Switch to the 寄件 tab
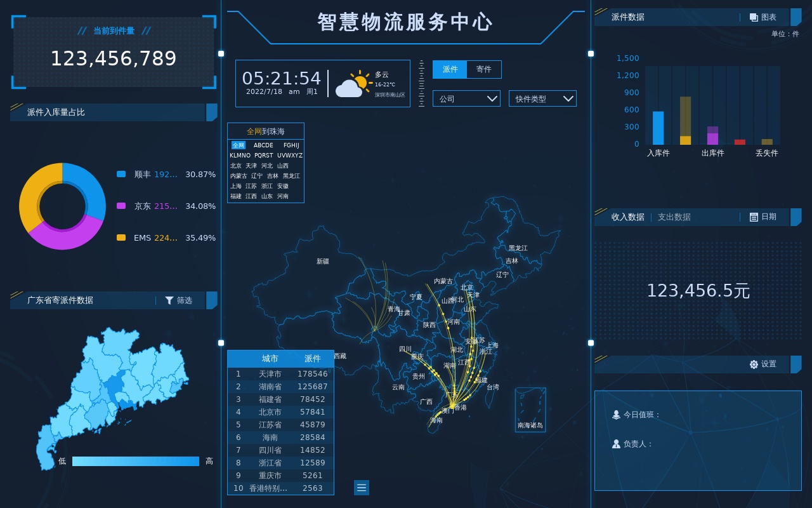 click(484, 69)
